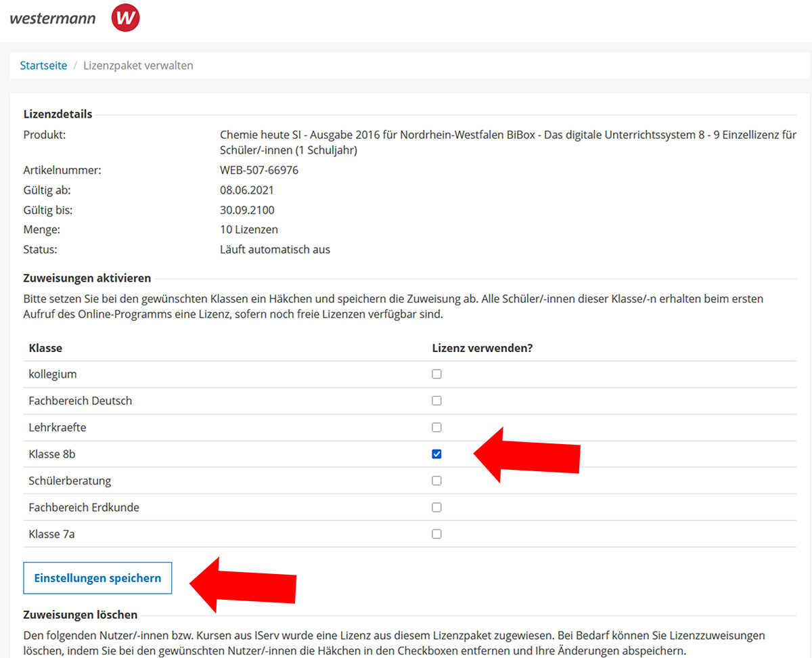Click the red Westermann W logo icon

tap(125, 18)
